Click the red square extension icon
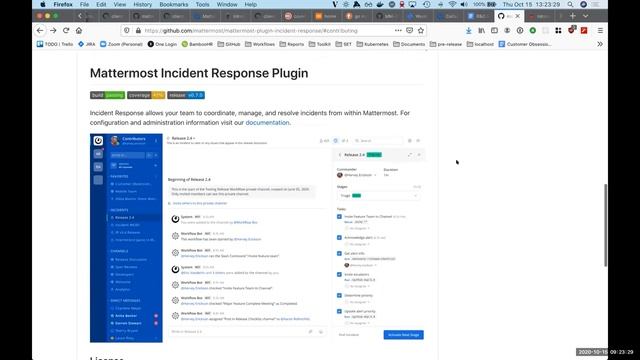Image resolution: width=640 pixels, height=360 pixels. click(584, 31)
